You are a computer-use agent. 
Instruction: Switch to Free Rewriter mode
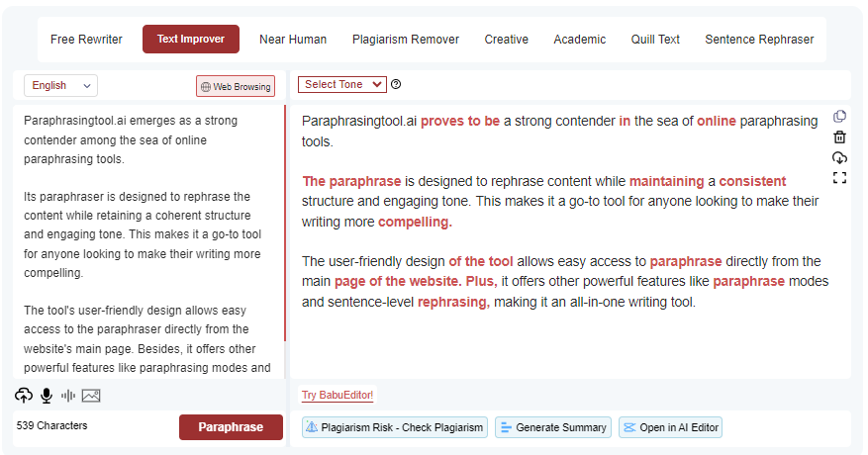[x=86, y=40]
